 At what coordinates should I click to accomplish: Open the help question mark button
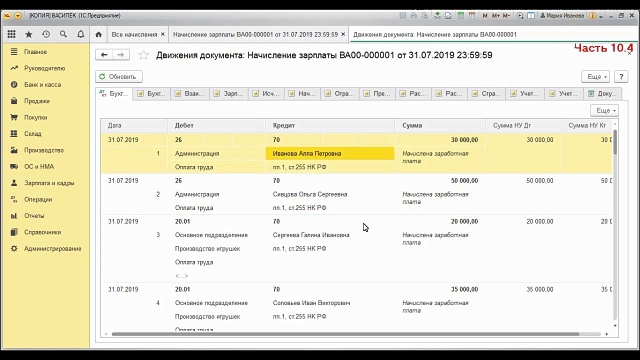pyautogui.click(x=621, y=76)
